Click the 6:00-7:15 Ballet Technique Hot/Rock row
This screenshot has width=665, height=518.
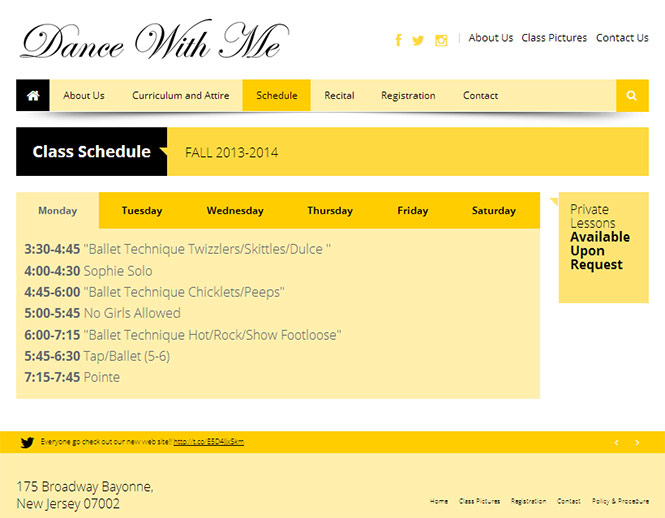[183, 335]
